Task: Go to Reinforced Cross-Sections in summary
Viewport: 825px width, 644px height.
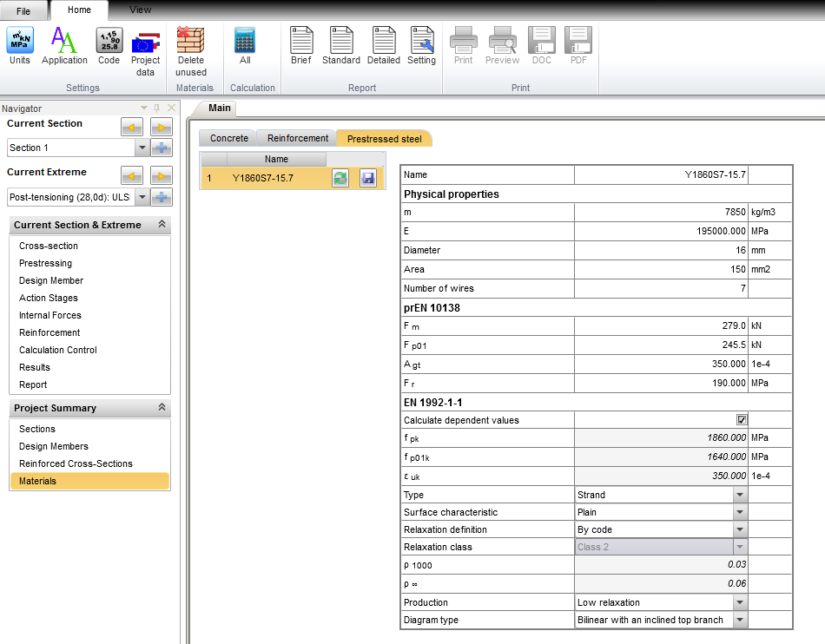Action: [76, 463]
